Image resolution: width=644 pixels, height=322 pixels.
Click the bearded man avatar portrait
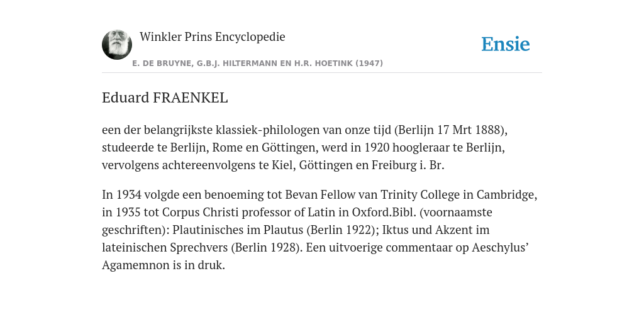point(117,45)
